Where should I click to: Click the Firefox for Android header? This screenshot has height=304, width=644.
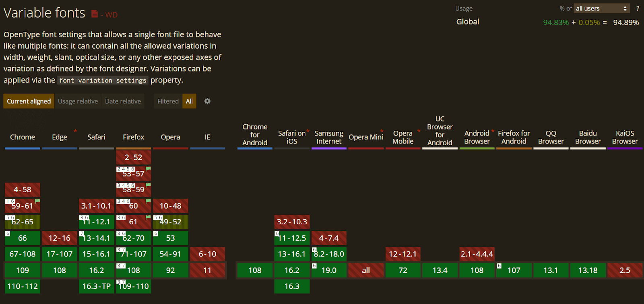click(514, 137)
